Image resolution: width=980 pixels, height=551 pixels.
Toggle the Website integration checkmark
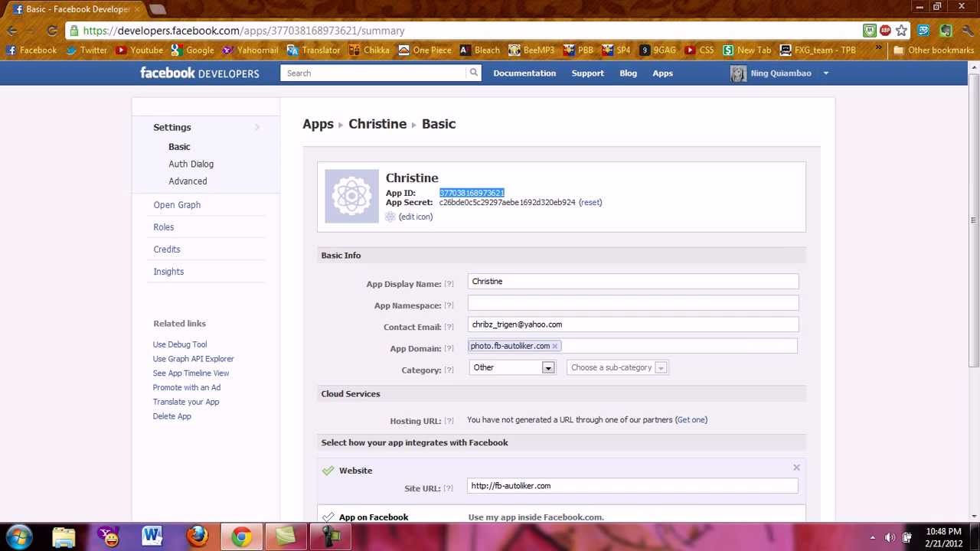point(328,471)
